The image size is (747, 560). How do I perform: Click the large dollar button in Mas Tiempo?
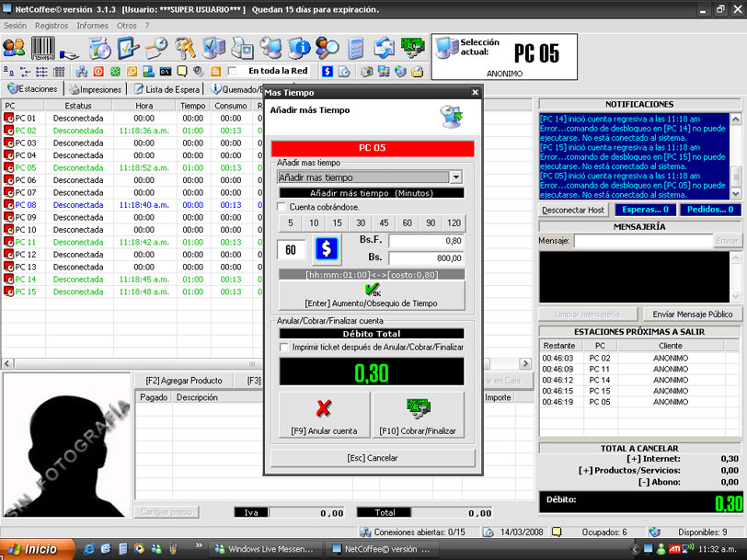(327, 248)
